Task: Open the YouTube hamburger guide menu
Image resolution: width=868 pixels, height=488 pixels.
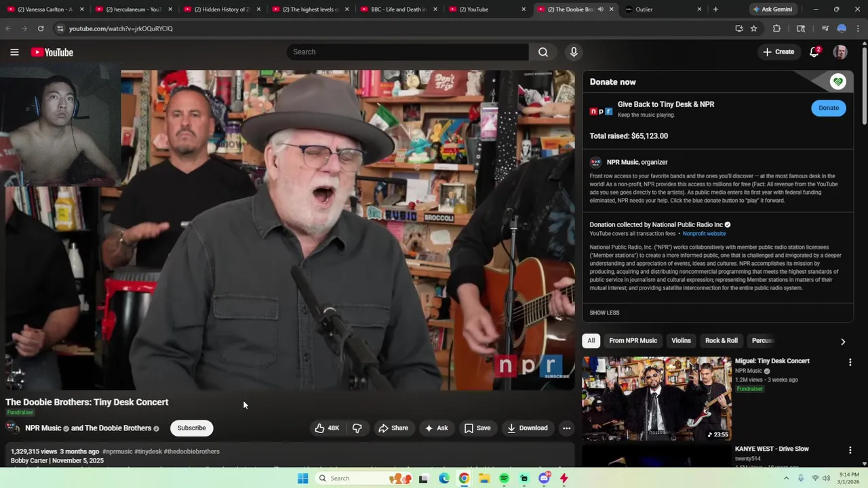Action: point(14,52)
